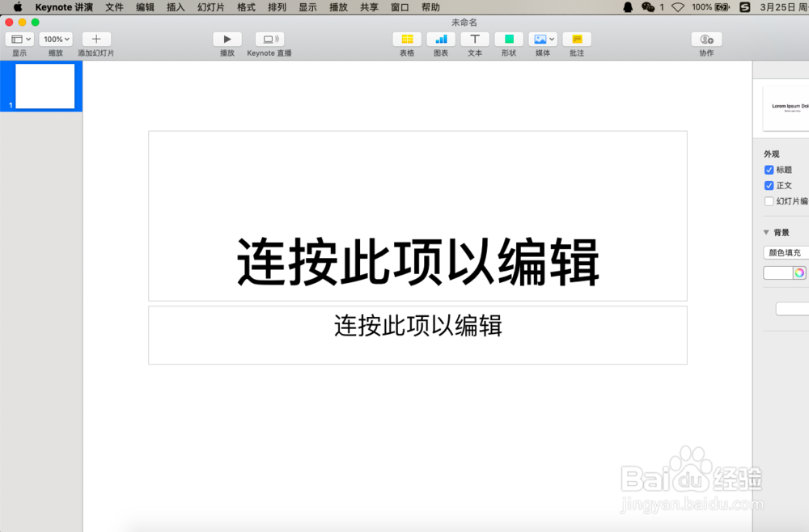Enable the 幻灯片编号 slide number checkbox

click(769, 201)
